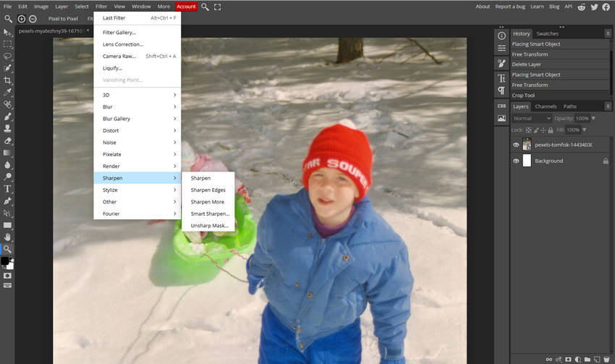Image resolution: width=615 pixels, height=364 pixels.
Task: Open the Paragraph panel icon
Action: pos(501,90)
